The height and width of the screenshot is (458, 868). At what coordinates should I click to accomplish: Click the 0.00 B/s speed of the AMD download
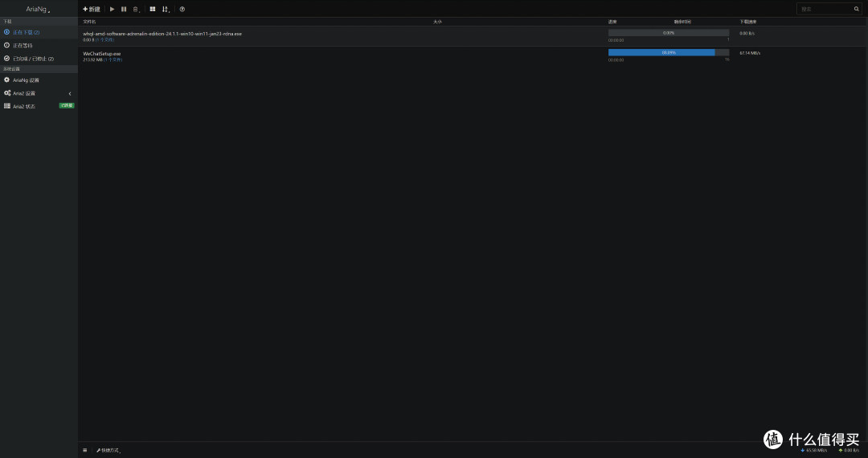(x=747, y=33)
